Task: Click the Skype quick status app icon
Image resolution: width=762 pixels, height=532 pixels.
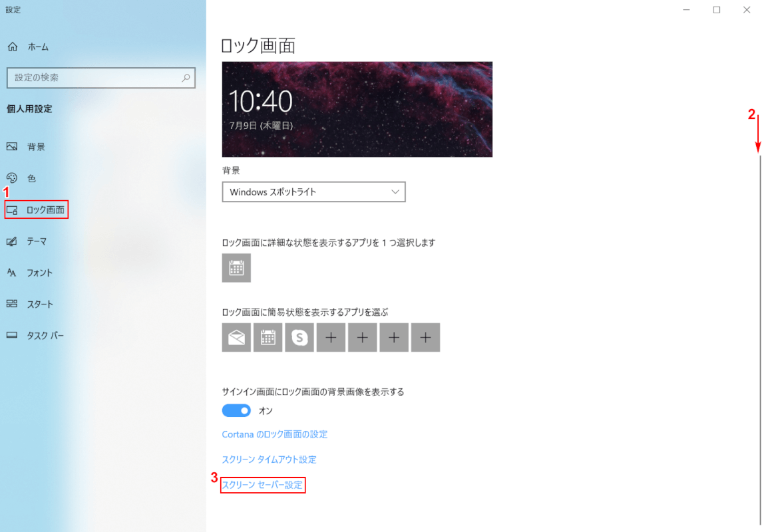Action: tap(299, 337)
